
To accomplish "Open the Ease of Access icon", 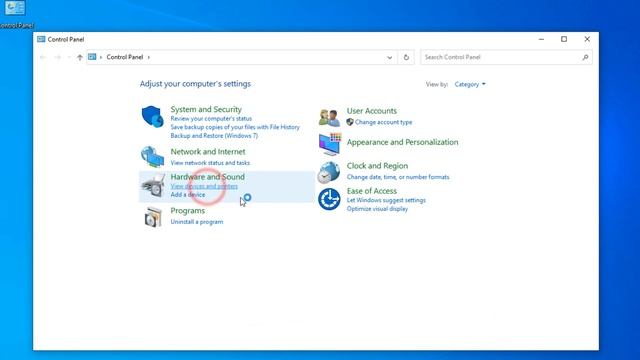I will coord(329,199).
